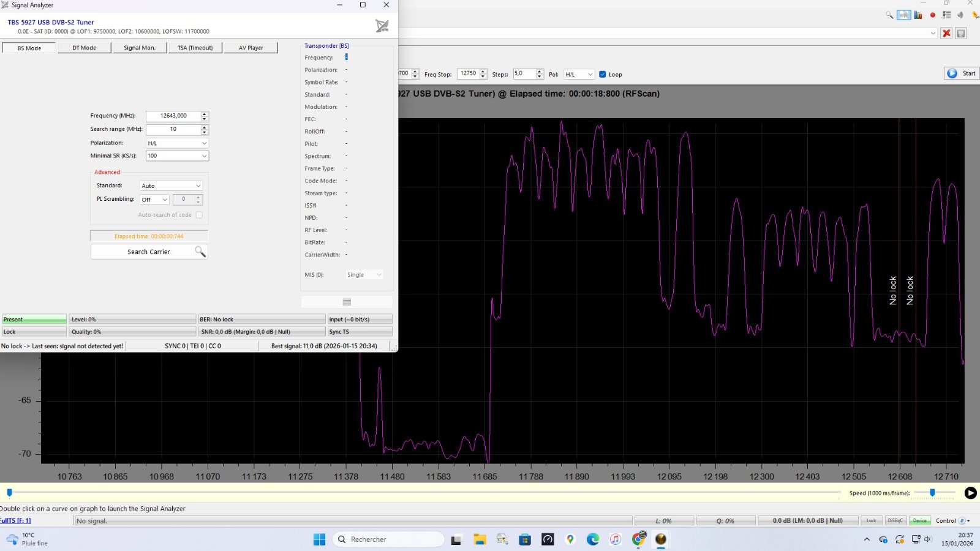Click the red X delete icon
Screen dimensions: 980x551
pyautogui.click(x=946, y=33)
